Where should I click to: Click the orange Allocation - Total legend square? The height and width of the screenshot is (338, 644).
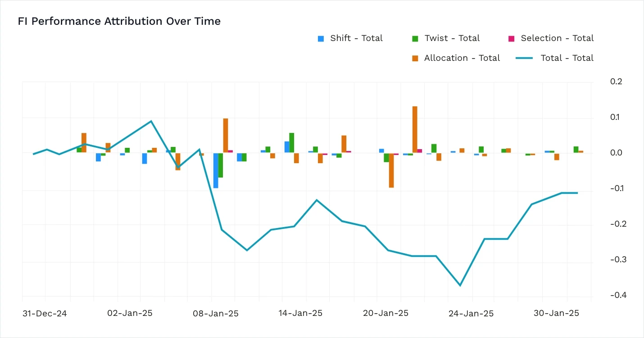coord(415,58)
